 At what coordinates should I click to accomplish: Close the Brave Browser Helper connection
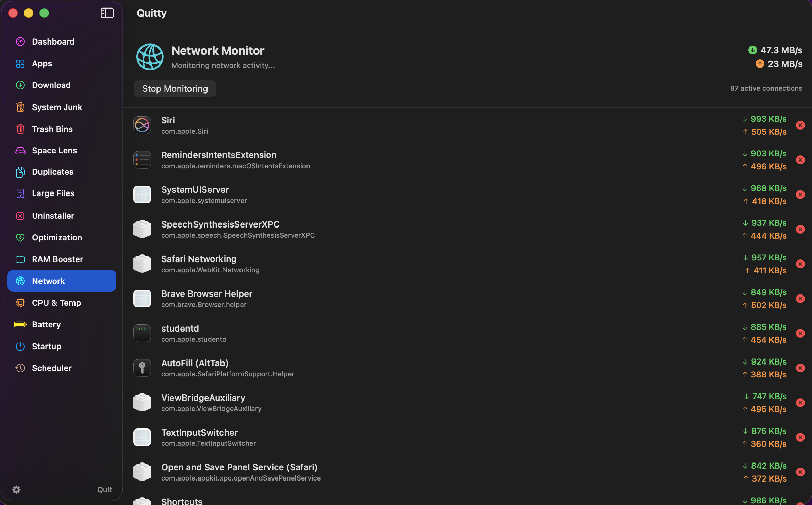click(x=800, y=299)
